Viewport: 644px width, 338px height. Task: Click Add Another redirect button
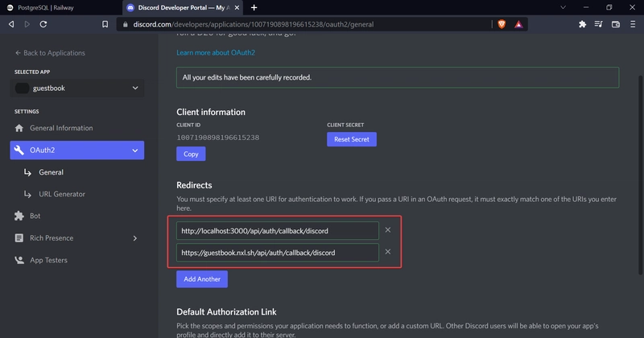point(202,279)
